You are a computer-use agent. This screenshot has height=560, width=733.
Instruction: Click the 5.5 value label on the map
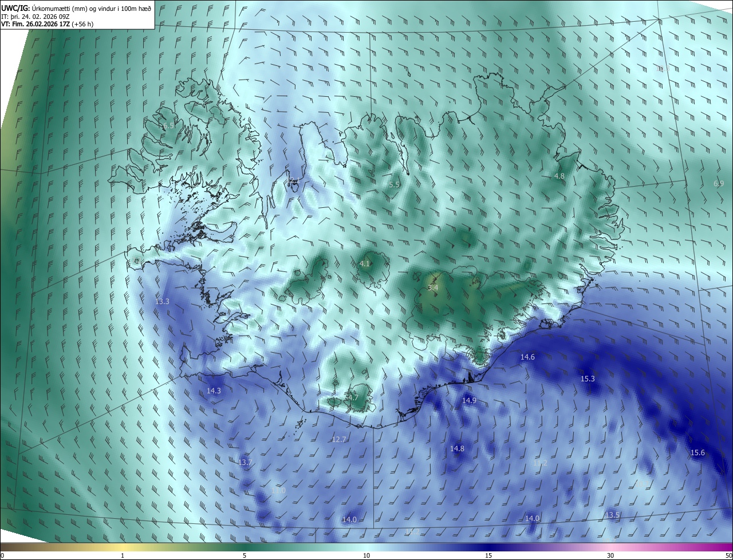pyautogui.click(x=394, y=184)
